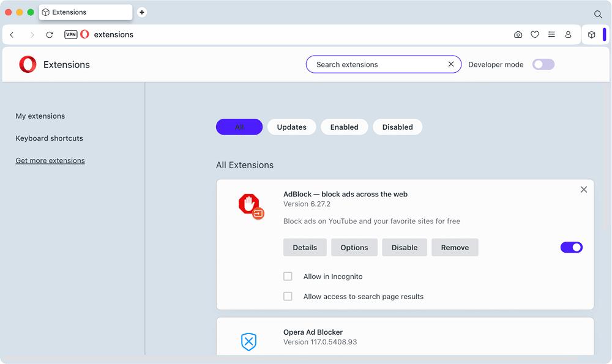Open Keyboard shortcuts in sidebar
The image size is (612, 364).
pos(49,138)
